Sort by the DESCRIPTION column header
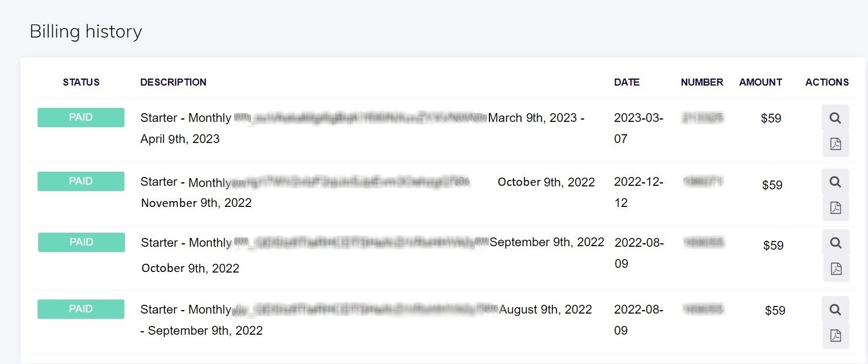Screen dimensions: 868x364 [173, 82]
